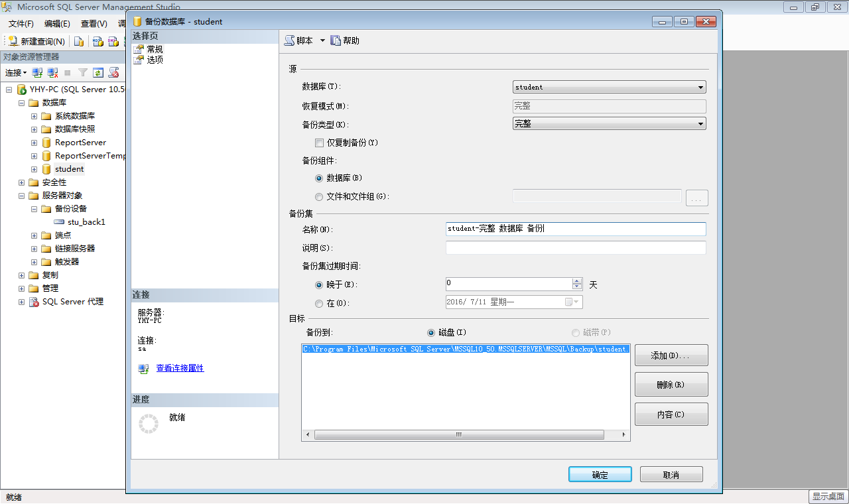This screenshot has width=849, height=504.
Task: Click the MDX query icon in toolbar
Action: pos(98,41)
